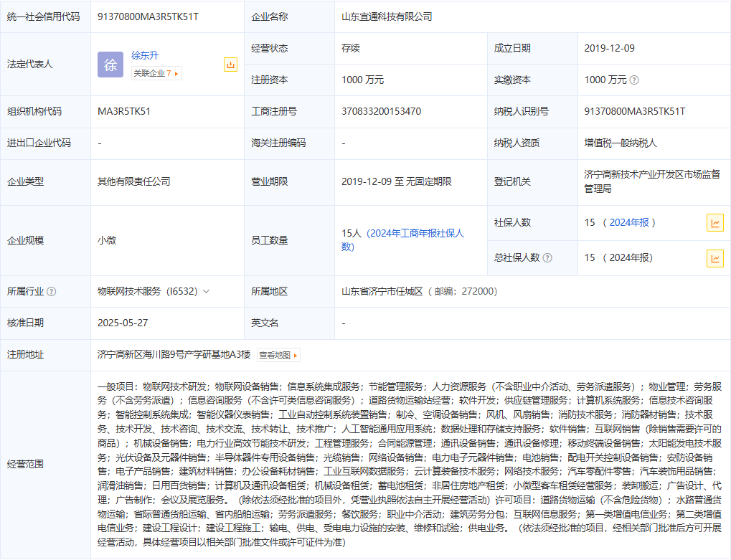Click help icon next to 实缴资本 value

[x=634, y=80]
